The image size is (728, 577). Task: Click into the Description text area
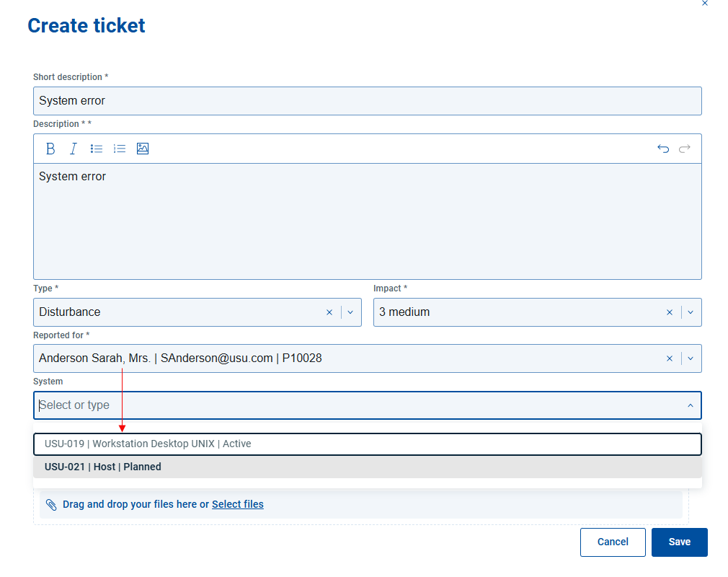[x=368, y=221]
